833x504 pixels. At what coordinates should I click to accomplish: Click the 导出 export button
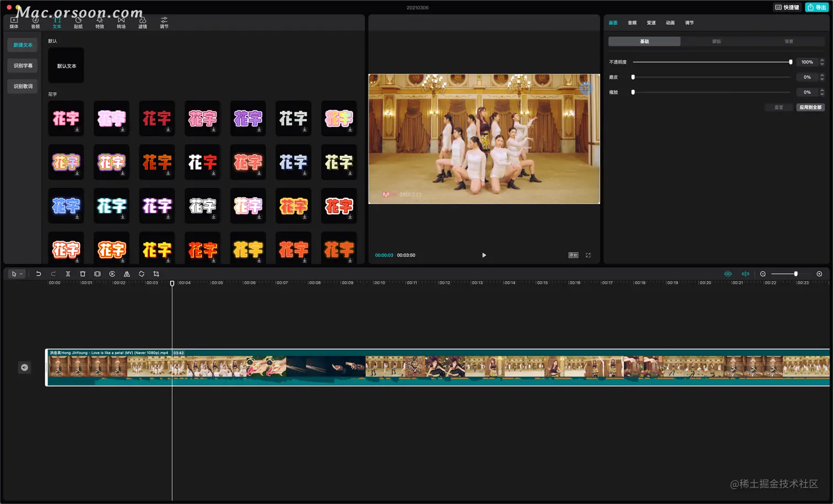(x=816, y=7)
